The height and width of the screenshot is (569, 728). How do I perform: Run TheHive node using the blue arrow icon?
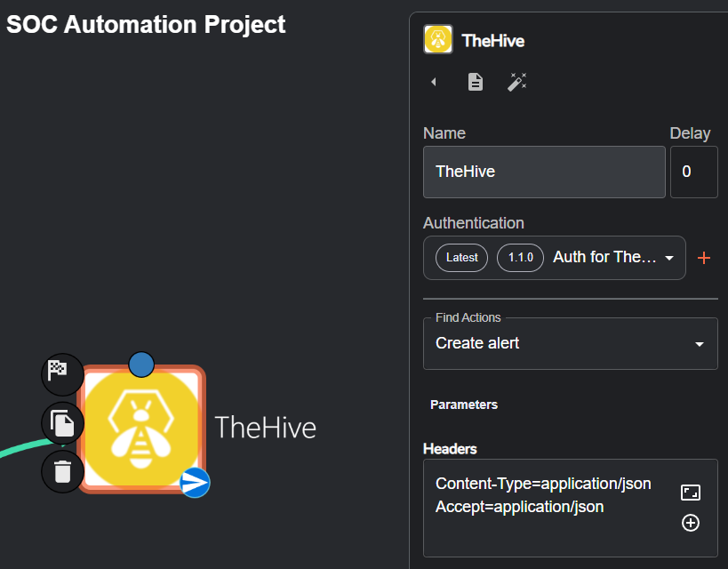coord(195,483)
